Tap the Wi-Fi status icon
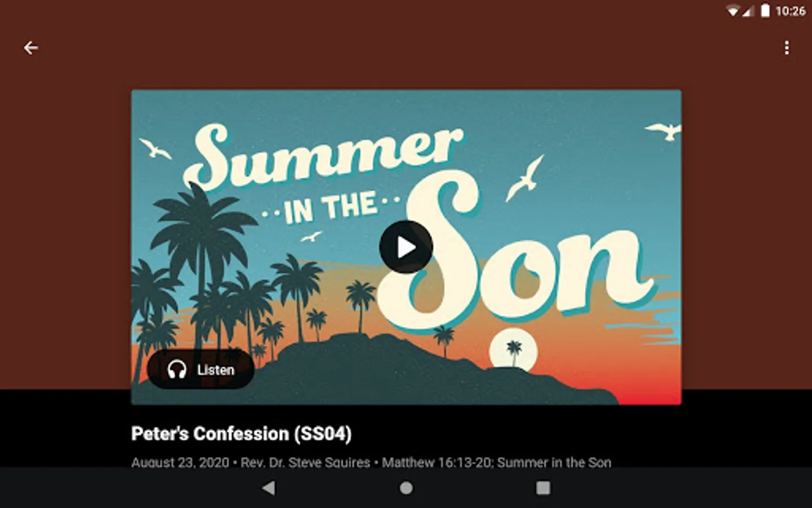 click(x=732, y=11)
